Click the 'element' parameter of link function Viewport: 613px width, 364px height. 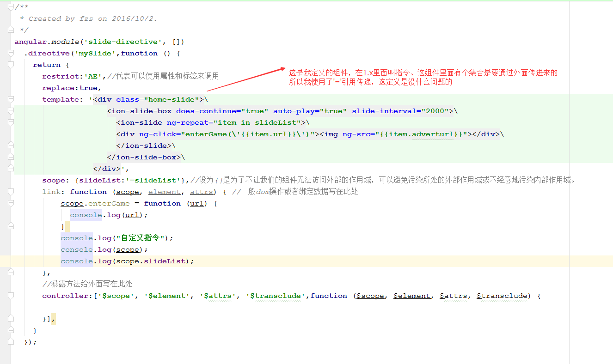coord(165,192)
